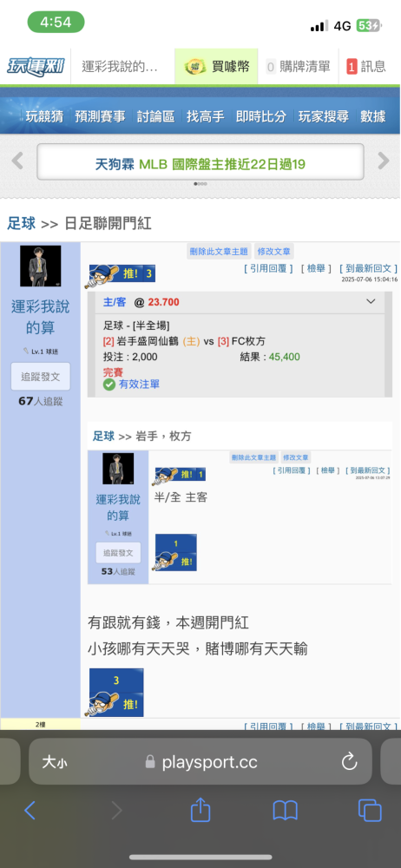Tap the 玩運彩 site logo
The width and height of the screenshot is (401, 868).
click(35, 68)
